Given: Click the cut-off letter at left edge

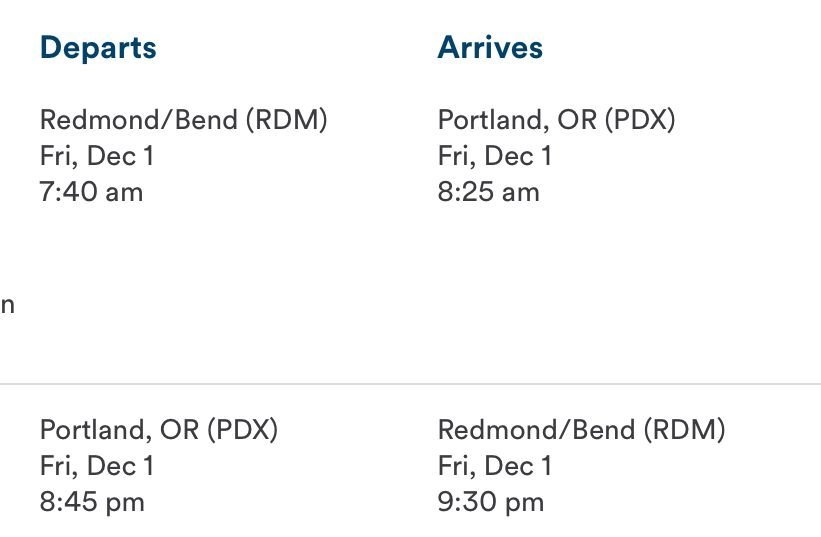Looking at the screenshot, I should tap(7, 306).
